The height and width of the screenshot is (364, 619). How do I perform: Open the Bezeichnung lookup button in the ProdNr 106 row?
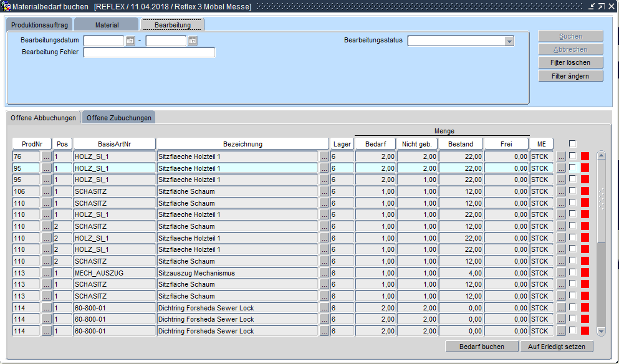click(x=324, y=191)
